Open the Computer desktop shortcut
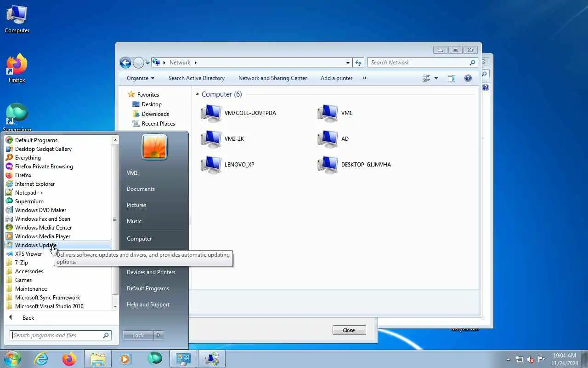The image size is (588, 368). tap(17, 19)
